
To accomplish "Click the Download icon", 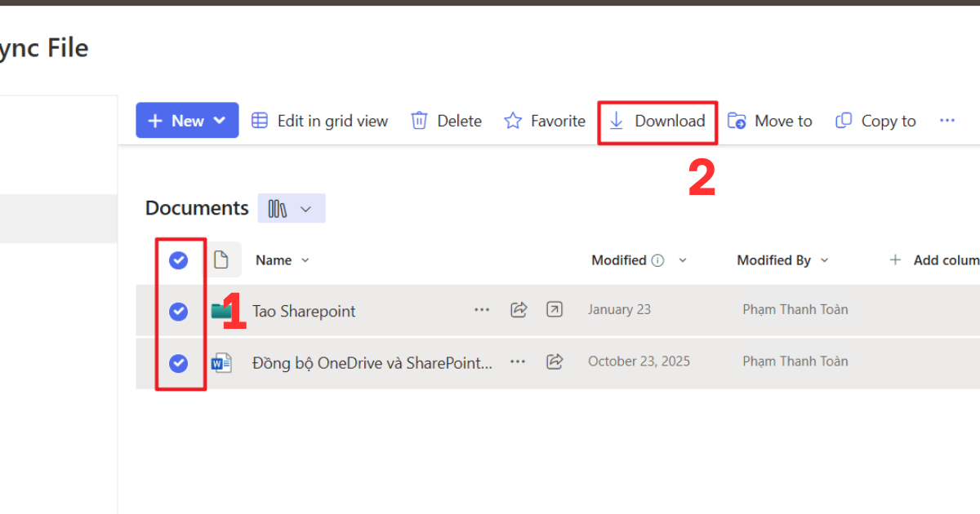I will 618,121.
